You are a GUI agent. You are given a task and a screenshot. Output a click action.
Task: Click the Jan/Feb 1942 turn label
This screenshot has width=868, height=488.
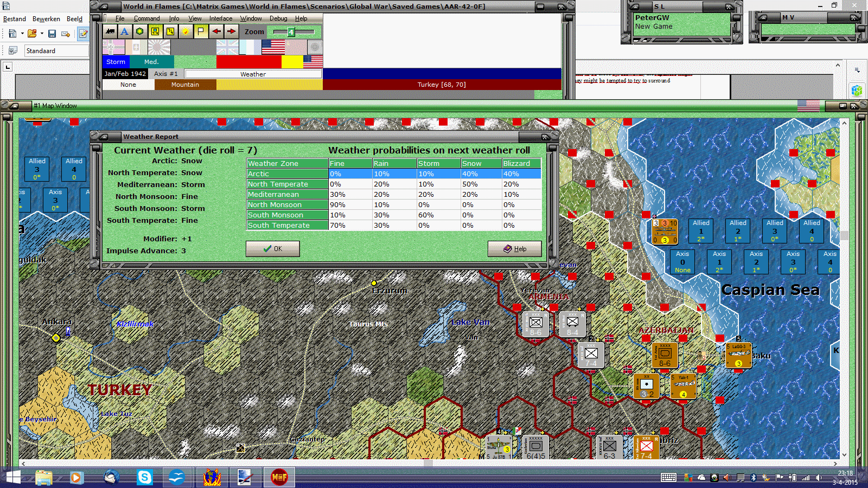[x=125, y=74]
